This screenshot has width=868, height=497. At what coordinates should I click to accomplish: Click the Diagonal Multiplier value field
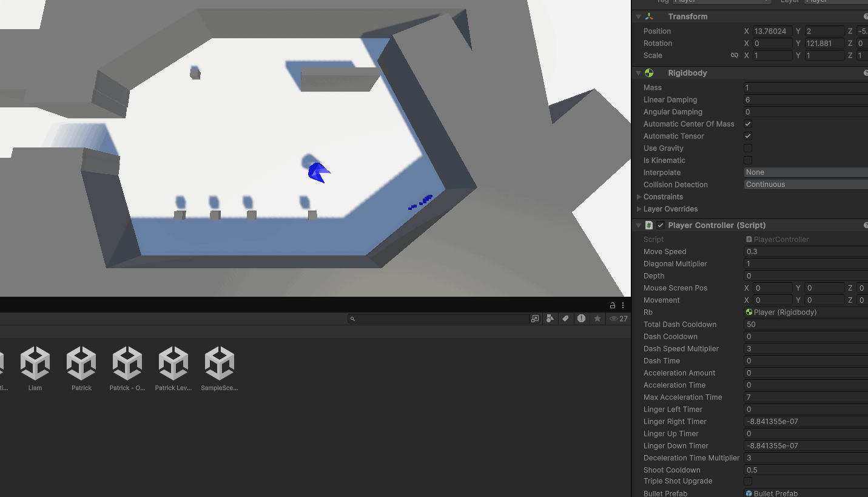pyautogui.click(x=806, y=263)
